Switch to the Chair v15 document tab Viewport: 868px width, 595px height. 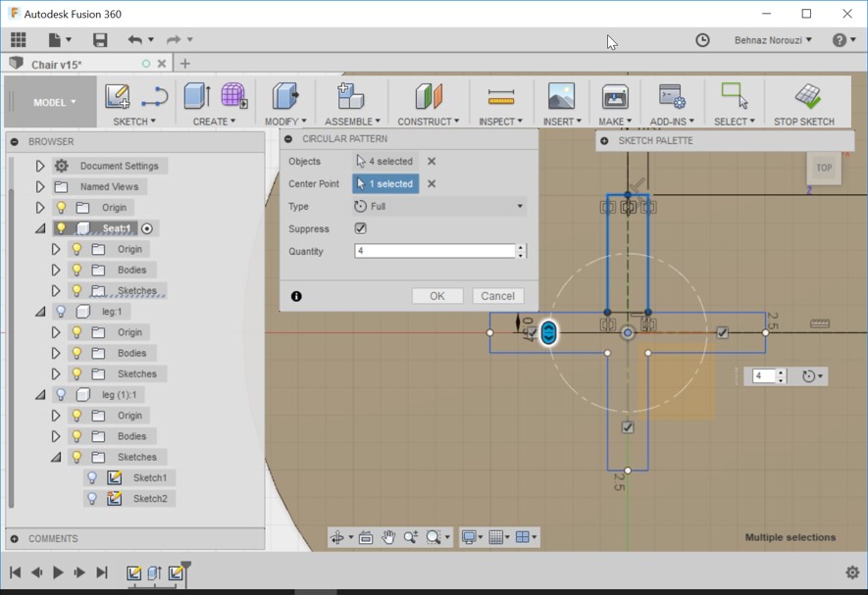coord(57,64)
